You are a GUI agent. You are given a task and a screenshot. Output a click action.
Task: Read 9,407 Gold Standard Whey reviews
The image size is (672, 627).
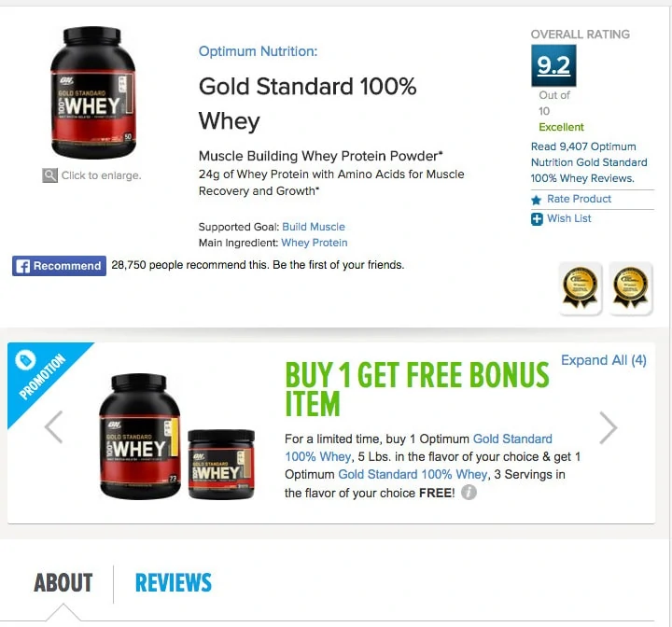tap(589, 162)
